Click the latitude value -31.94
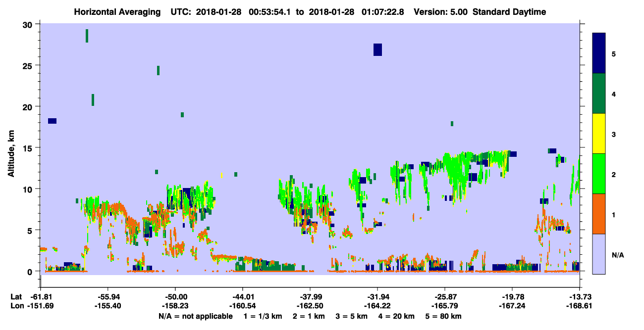The height and width of the screenshot is (330, 644). 377,297
